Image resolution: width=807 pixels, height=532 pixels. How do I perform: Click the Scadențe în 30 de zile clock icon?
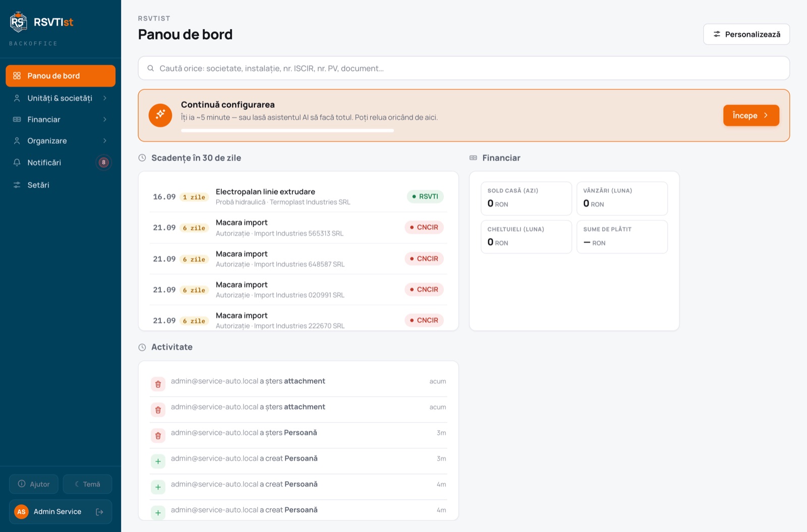click(142, 158)
